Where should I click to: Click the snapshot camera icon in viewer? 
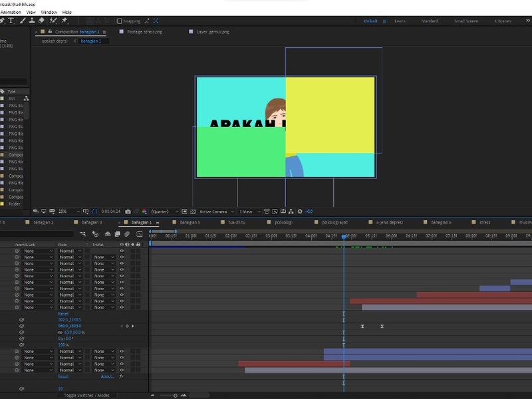[128, 211]
